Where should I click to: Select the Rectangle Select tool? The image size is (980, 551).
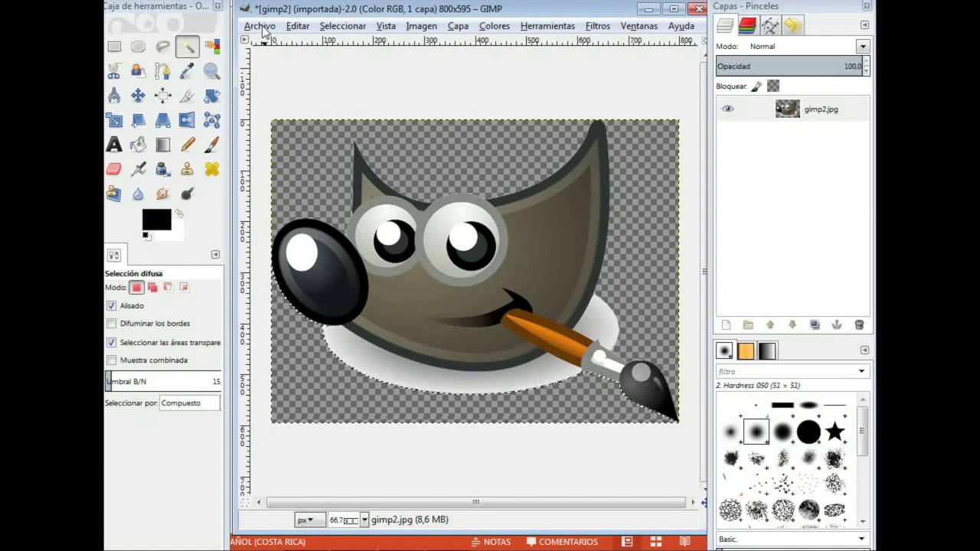click(x=114, y=47)
